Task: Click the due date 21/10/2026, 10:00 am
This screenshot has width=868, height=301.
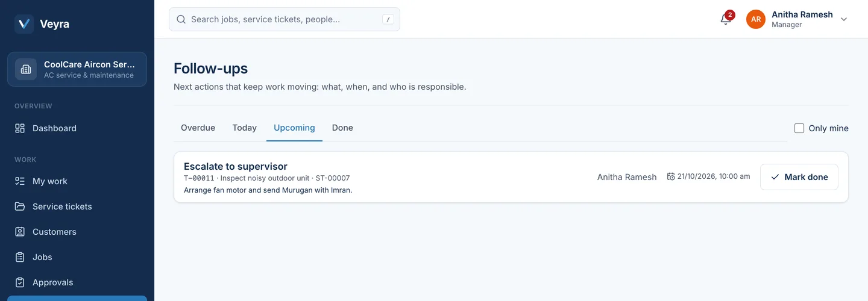Action: (714, 176)
